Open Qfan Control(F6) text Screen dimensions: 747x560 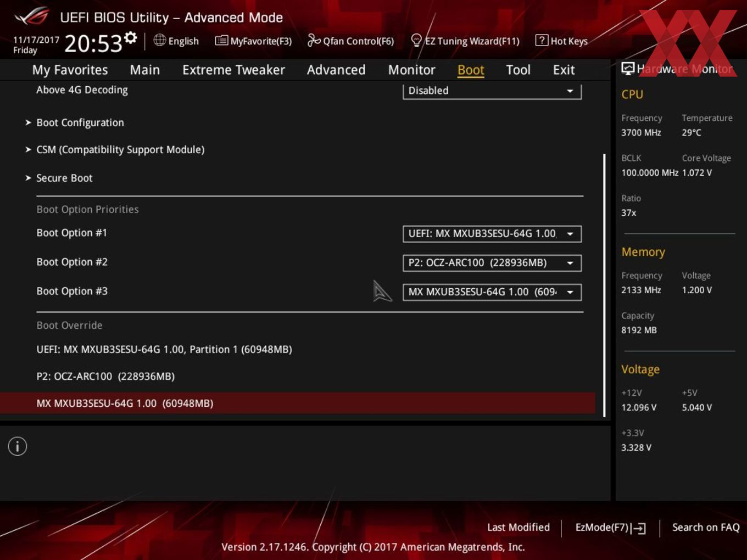coord(359,41)
